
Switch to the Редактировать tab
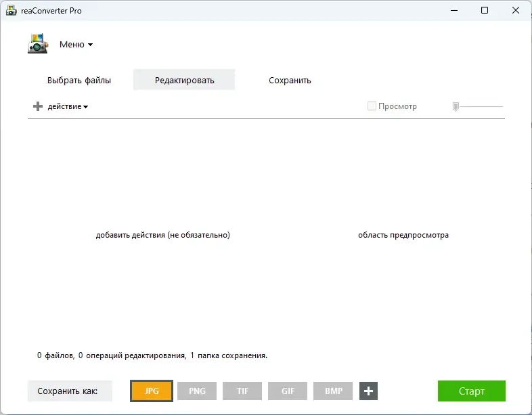pos(184,81)
